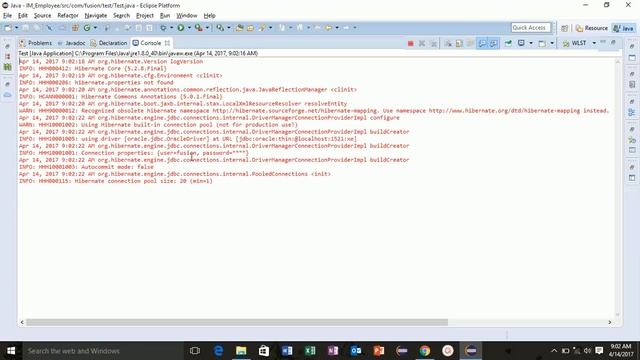Open the Project menu
This screenshot has width=640, height=360.
pos(145,16)
